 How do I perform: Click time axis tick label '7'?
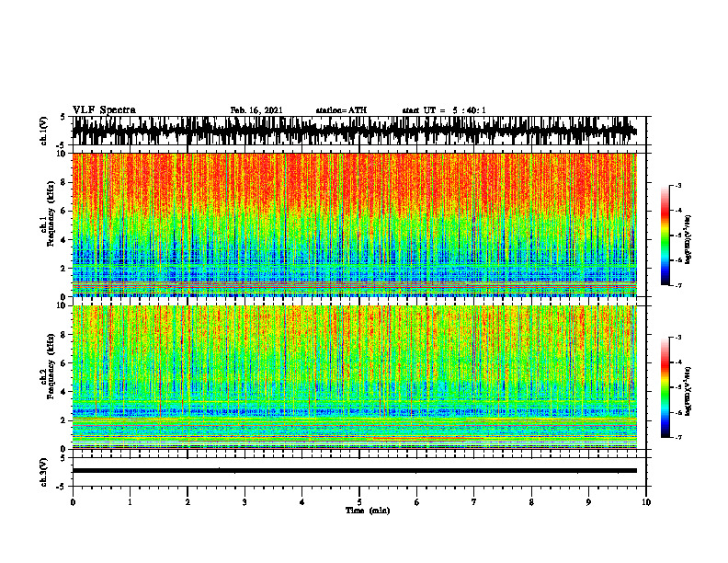474,502
